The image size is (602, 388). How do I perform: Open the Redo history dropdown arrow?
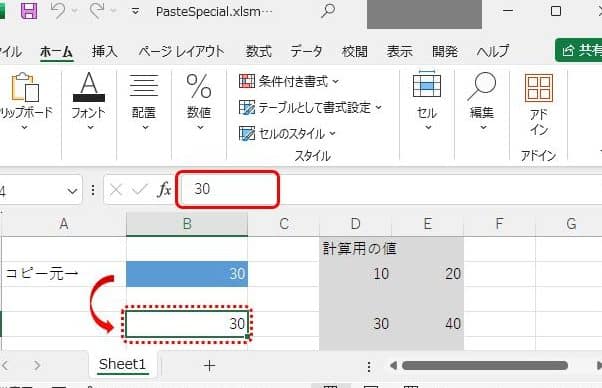[x=113, y=11]
